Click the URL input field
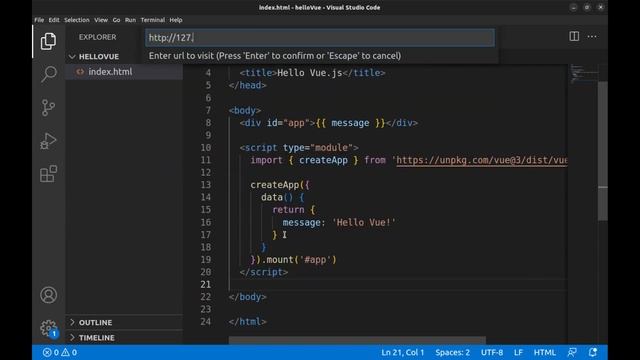 (x=320, y=38)
